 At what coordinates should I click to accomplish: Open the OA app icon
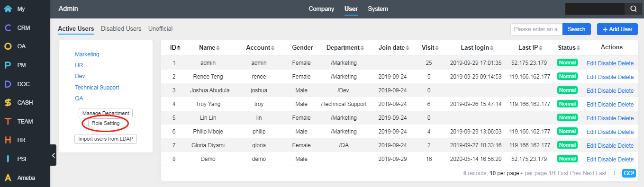(8, 46)
